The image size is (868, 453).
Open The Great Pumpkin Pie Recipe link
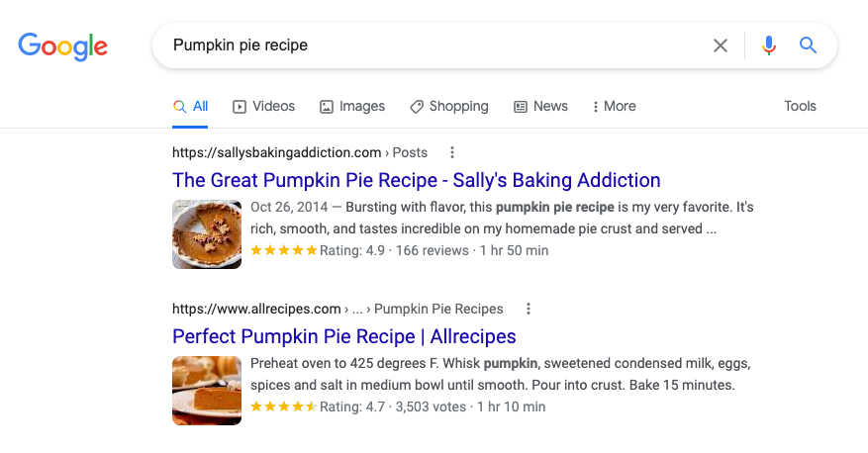[x=416, y=180]
